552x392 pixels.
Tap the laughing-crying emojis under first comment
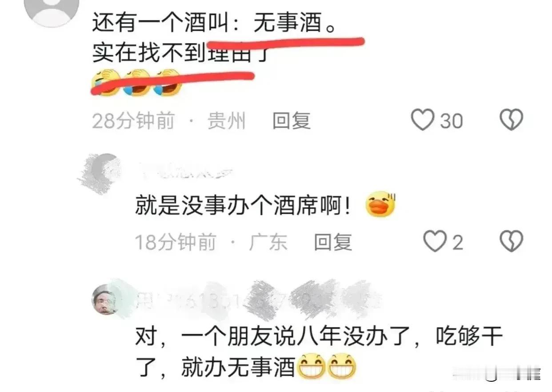[x=136, y=83]
